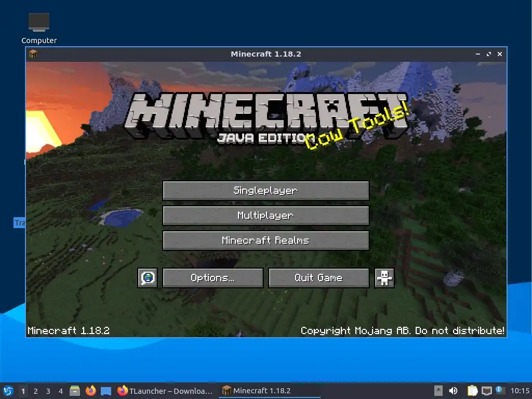Viewport: 532px width, 399px height.
Task: Switch to workspace 3
Action: click(48, 391)
